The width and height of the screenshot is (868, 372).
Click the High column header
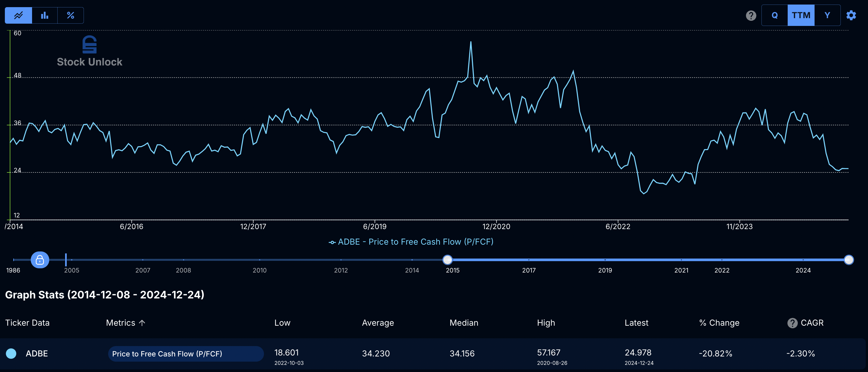click(546, 323)
